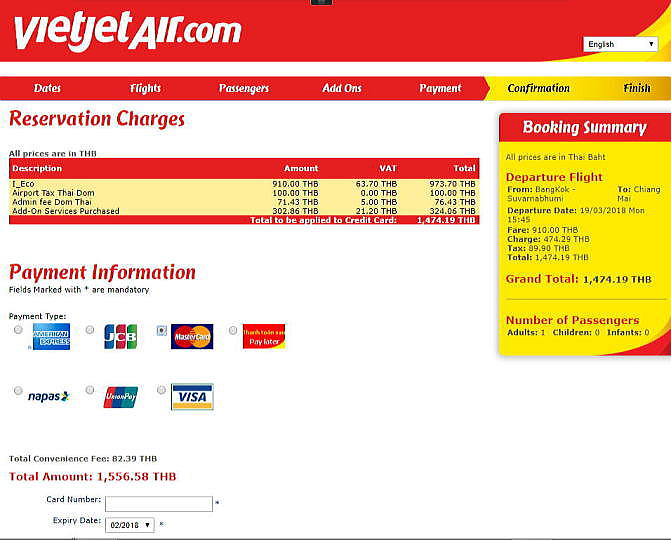Viewport: 671px width, 540px height.
Task: Select JCB payment radio button
Action: tap(89, 329)
